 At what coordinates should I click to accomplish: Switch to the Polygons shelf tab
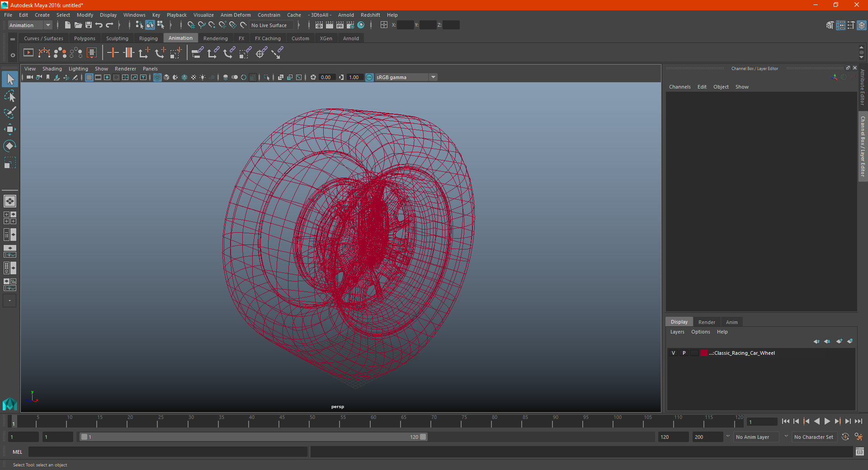(85, 38)
